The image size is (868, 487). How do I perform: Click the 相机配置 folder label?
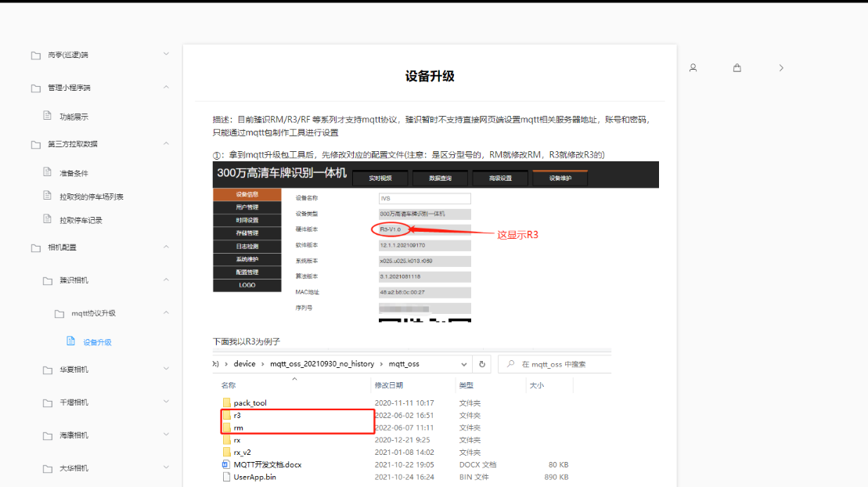tap(62, 247)
